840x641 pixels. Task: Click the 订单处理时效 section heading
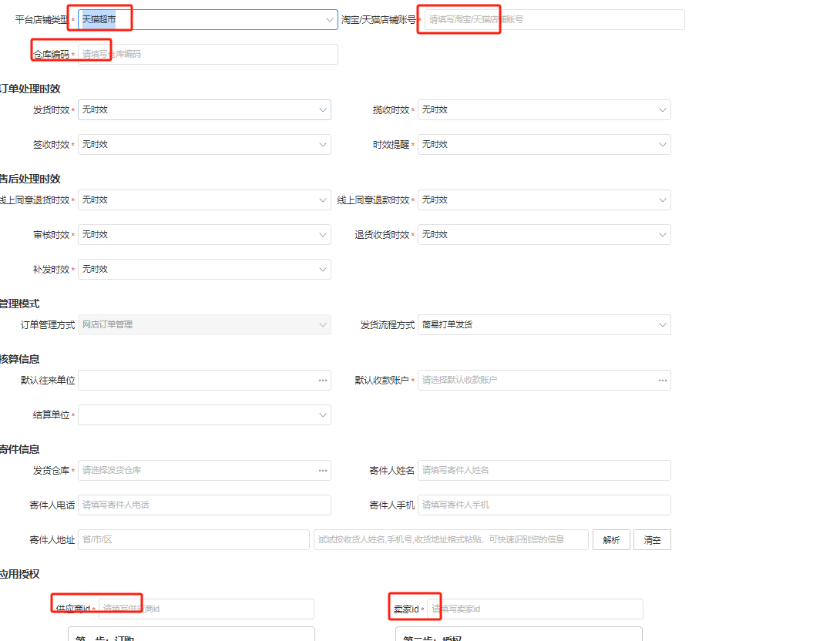pyautogui.click(x=30, y=89)
